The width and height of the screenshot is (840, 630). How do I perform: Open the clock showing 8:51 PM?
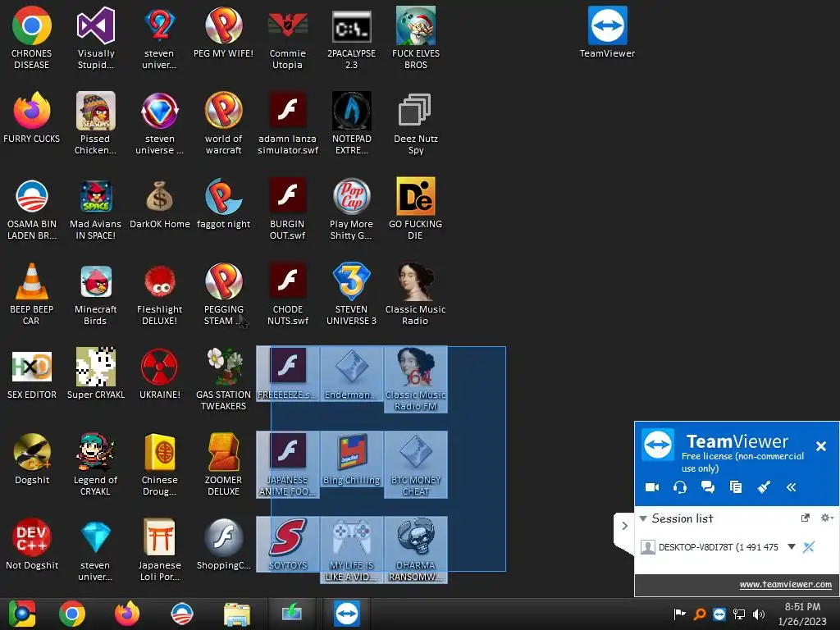tap(802, 614)
